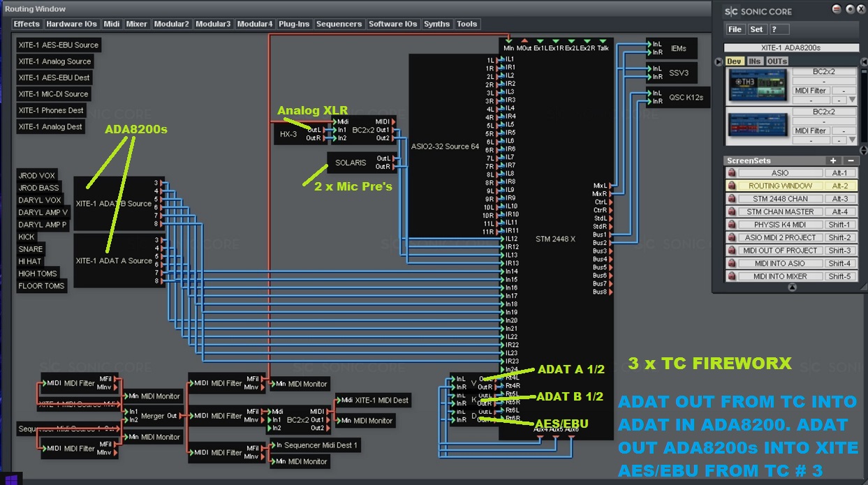Image resolution: width=868 pixels, height=485 pixels.
Task: Click the lock icon beside the ASIO screenset
Action: point(733,173)
